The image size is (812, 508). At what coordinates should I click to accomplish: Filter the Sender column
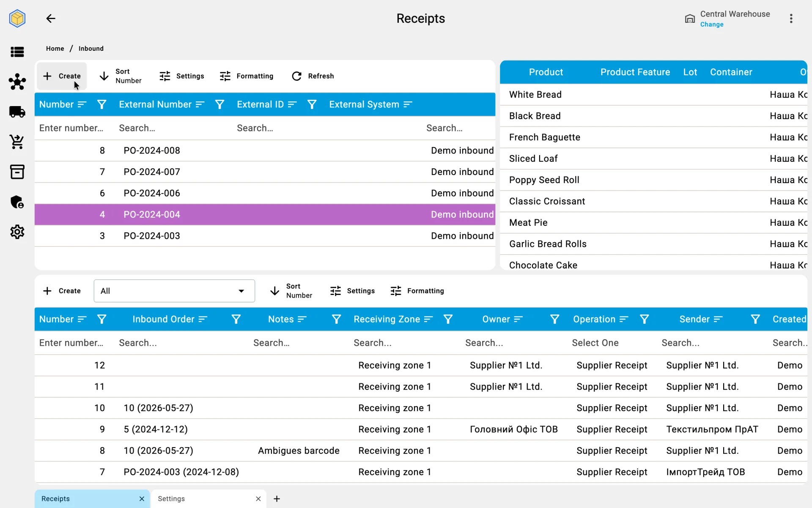[755, 319]
